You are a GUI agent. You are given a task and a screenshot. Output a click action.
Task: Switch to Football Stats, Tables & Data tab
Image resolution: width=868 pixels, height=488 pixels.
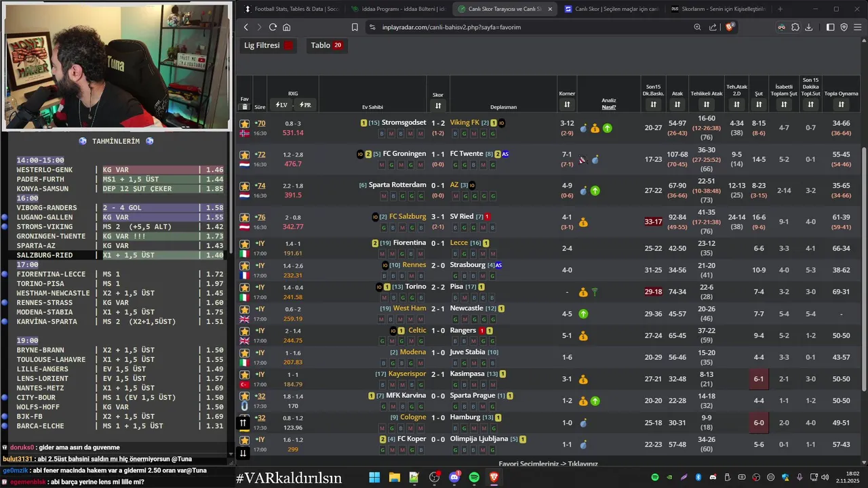click(291, 9)
